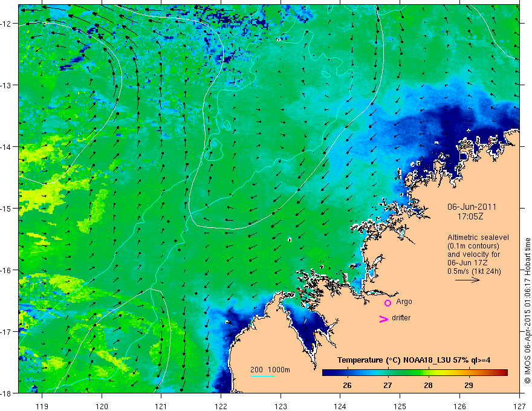
Task: Click the magenta drifter arrow legend symbol
Action: (383, 319)
